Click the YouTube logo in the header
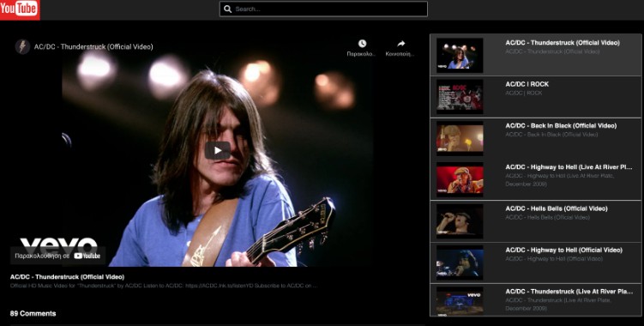644x326 pixels. pos(20,9)
